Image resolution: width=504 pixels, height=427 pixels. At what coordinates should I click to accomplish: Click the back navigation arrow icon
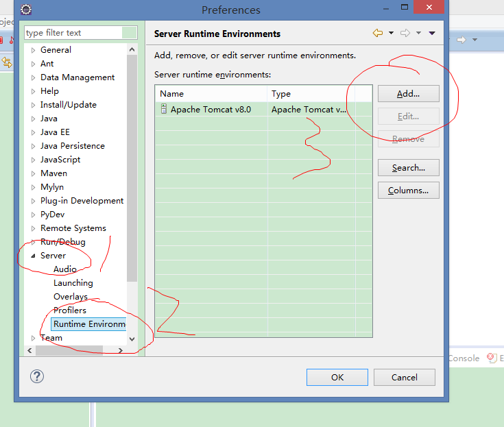(x=377, y=33)
